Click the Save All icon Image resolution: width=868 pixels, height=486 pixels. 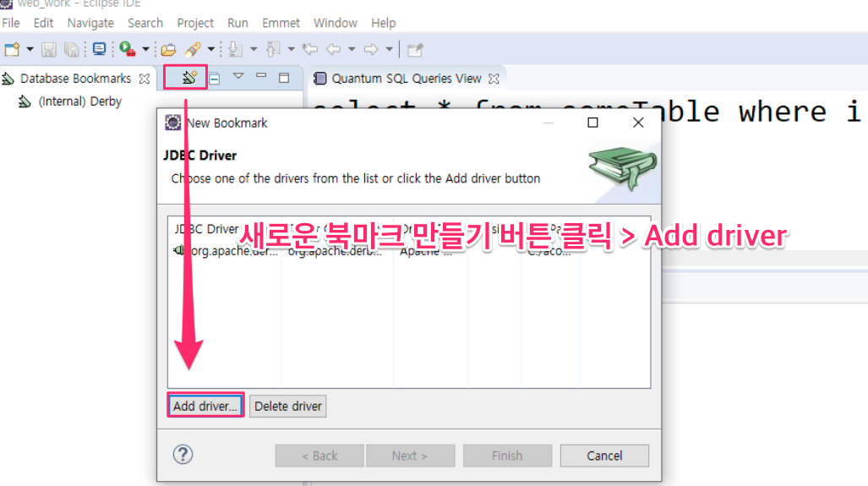coord(71,49)
